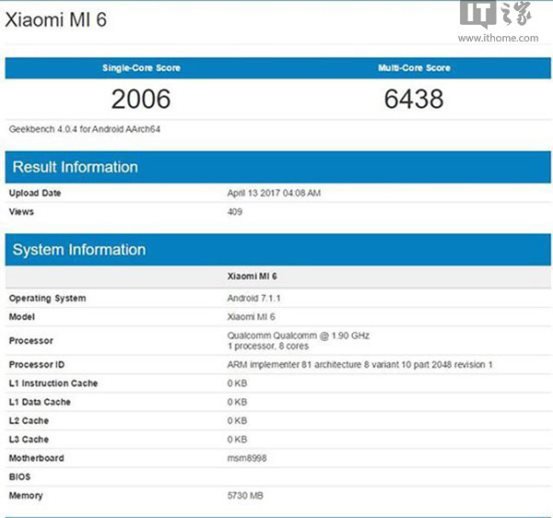Click the memory value 5730 MB
The width and height of the screenshot is (553, 518).
(245, 496)
